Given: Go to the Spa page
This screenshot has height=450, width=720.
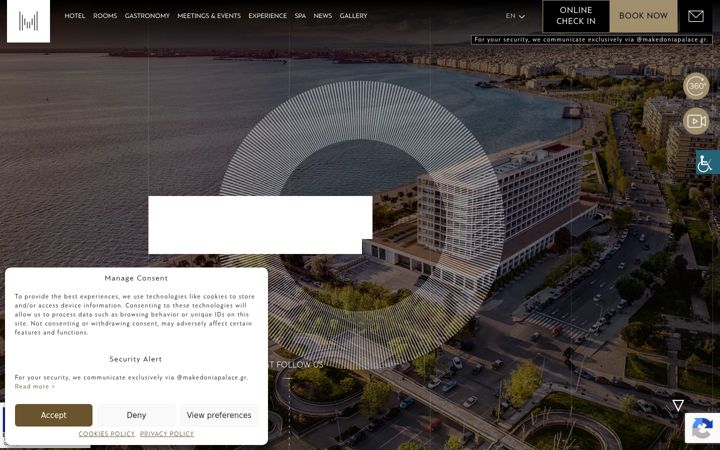Looking at the screenshot, I should (x=300, y=16).
